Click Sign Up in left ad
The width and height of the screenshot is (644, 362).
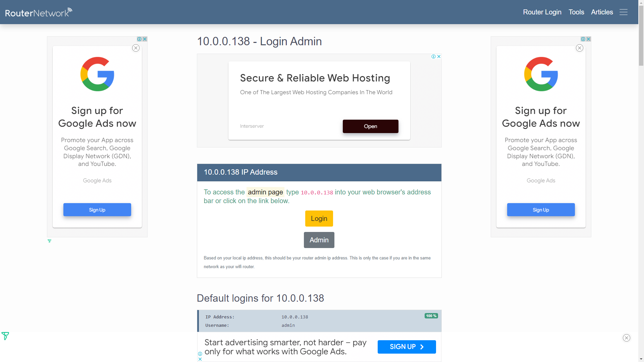pyautogui.click(x=97, y=210)
